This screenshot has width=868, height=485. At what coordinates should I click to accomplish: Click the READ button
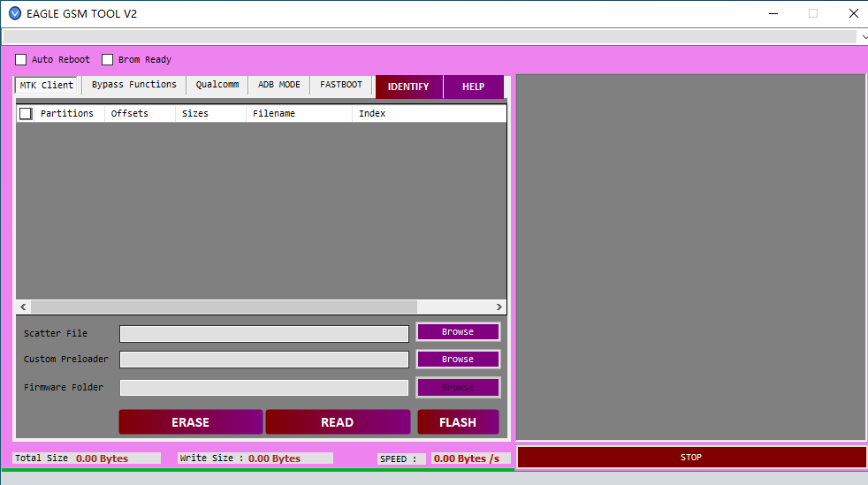point(338,422)
